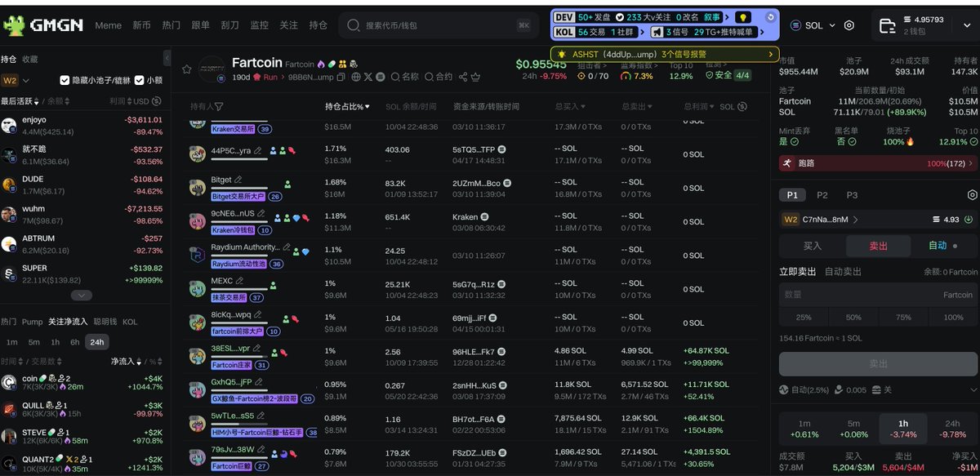Open the SOL chain dropdown
The height and width of the screenshot is (476, 980).
coord(814,25)
